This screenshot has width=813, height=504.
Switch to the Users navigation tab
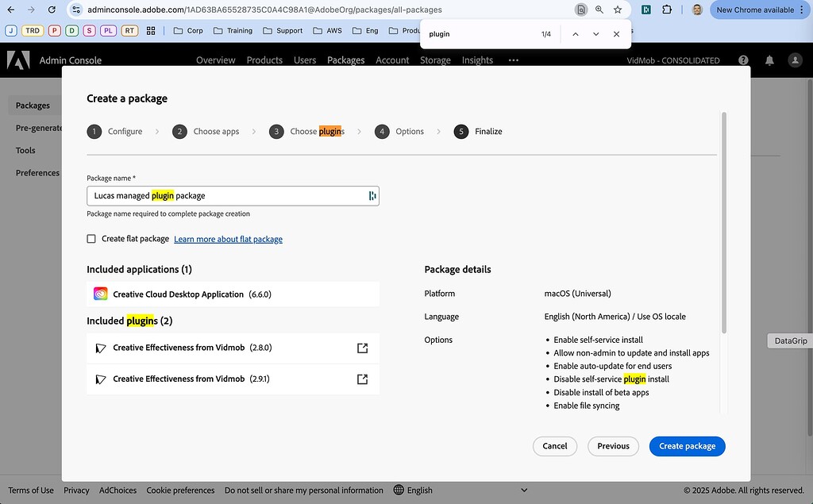305,60
